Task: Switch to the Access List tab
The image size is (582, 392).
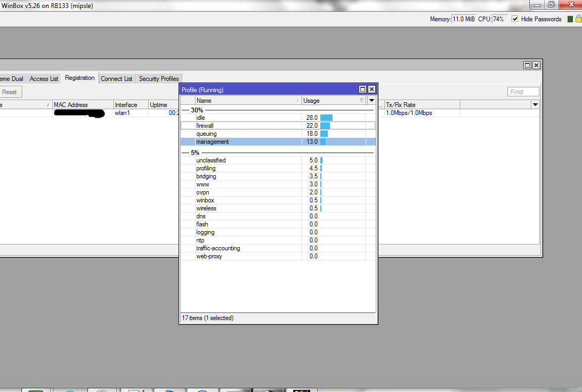Action: 43,78
